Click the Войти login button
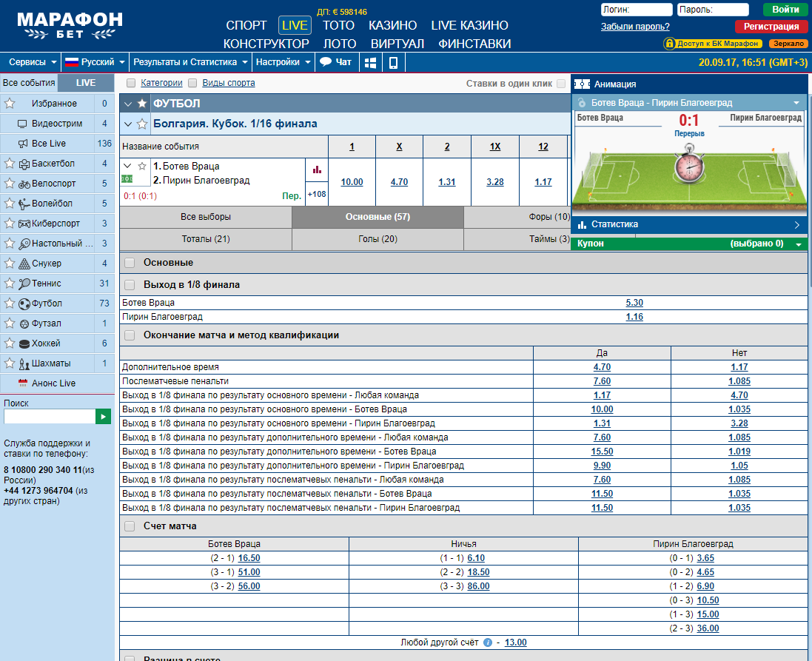Image resolution: width=812 pixels, height=661 pixels. pyautogui.click(x=785, y=10)
